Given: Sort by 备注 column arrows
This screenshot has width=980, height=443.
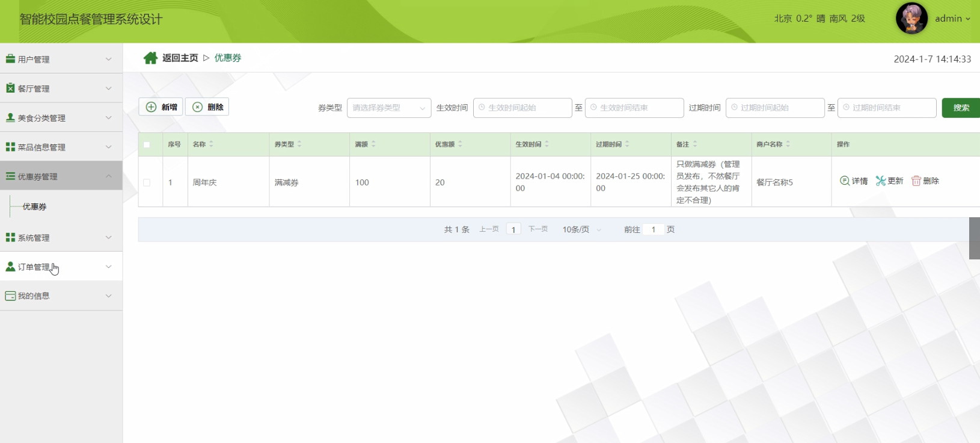Looking at the screenshot, I should coord(695,144).
